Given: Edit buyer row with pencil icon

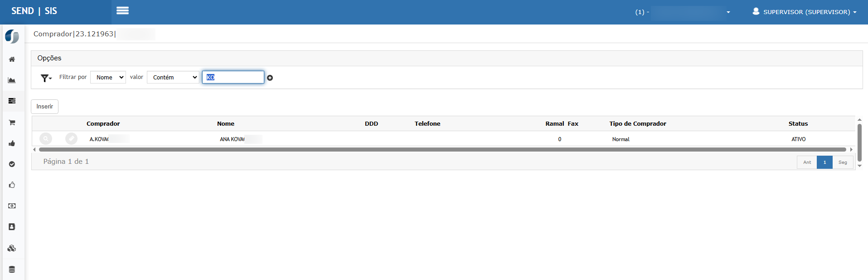Looking at the screenshot, I should (71, 139).
